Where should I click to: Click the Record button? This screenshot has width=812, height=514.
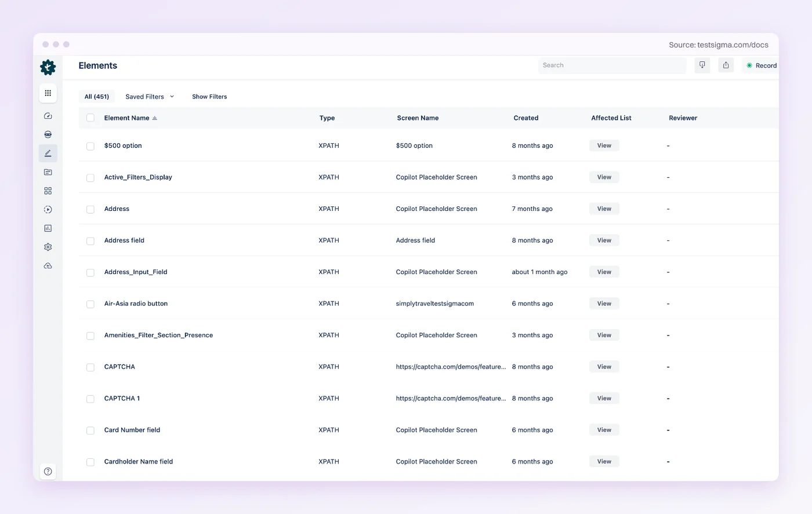[761, 65]
